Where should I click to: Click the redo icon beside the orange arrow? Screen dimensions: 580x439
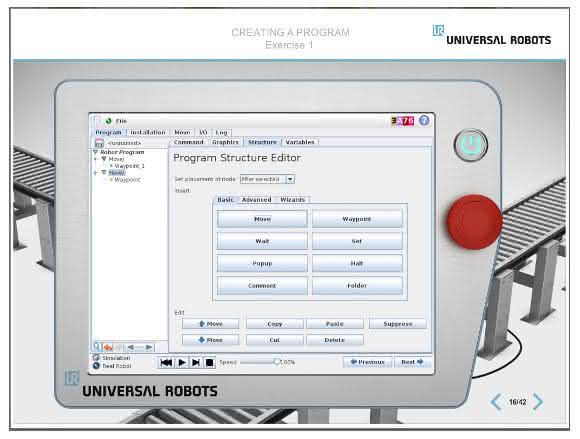(119, 347)
